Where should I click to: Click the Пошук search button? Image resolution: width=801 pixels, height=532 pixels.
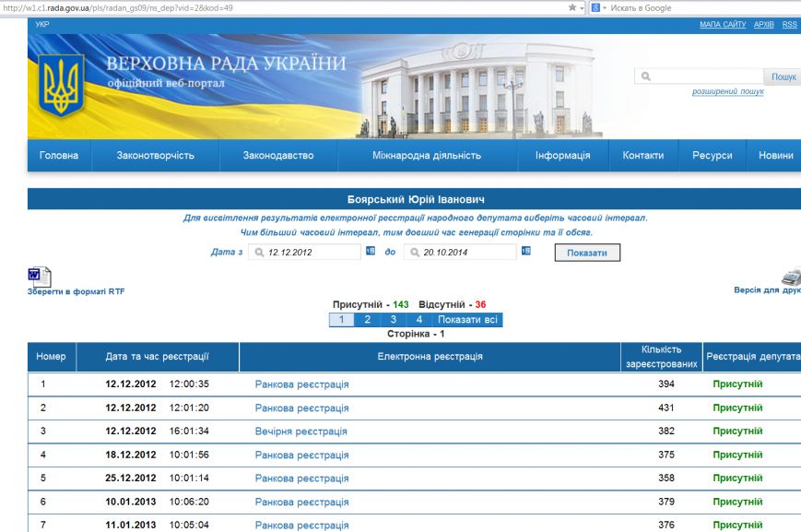tap(783, 77)
